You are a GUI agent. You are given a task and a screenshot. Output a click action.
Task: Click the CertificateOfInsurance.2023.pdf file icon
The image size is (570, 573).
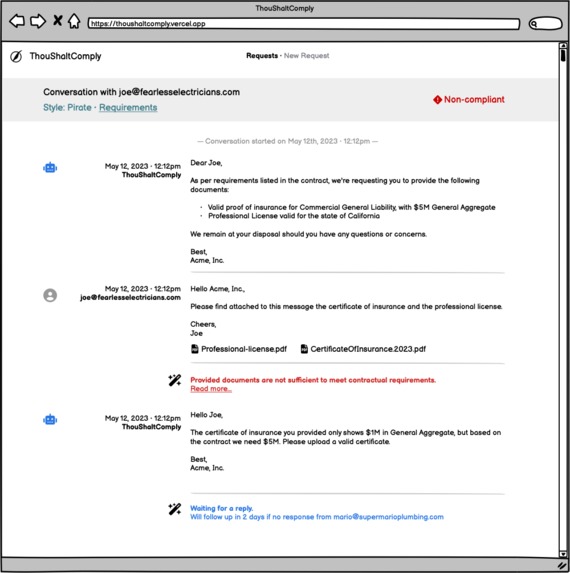pyautogui.click(x=304, y=349)
